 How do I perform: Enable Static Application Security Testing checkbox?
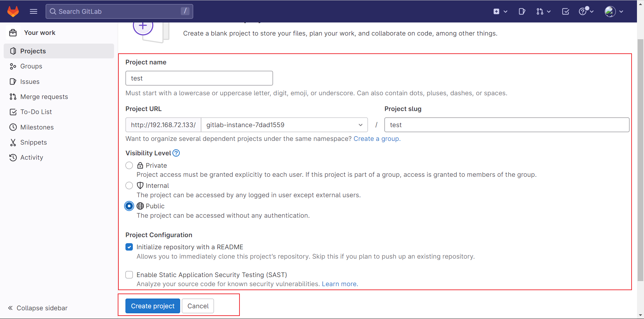(x=129, y=275)
